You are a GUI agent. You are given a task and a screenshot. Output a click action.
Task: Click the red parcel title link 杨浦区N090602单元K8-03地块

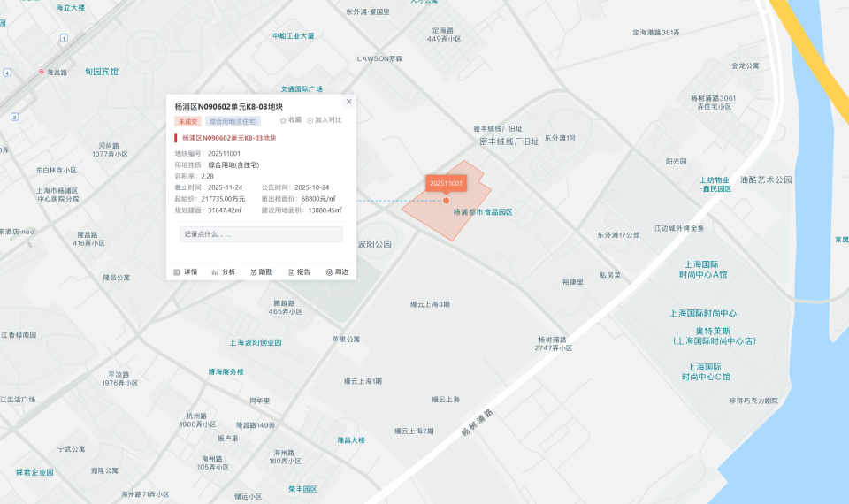(x=229, y=138)
